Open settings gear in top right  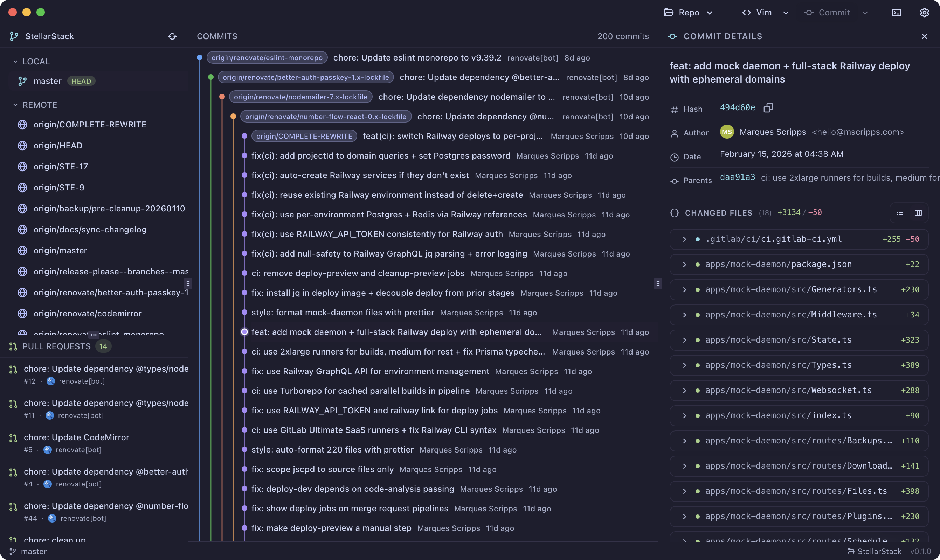click(x=924, y=13)
